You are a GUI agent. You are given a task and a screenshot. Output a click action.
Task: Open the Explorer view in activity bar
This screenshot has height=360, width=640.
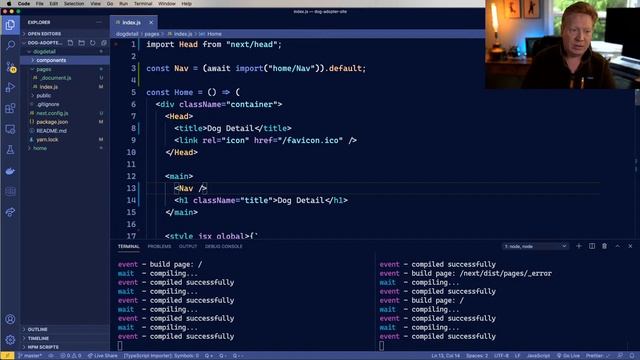pyautogui.click(x=10, y=25)
